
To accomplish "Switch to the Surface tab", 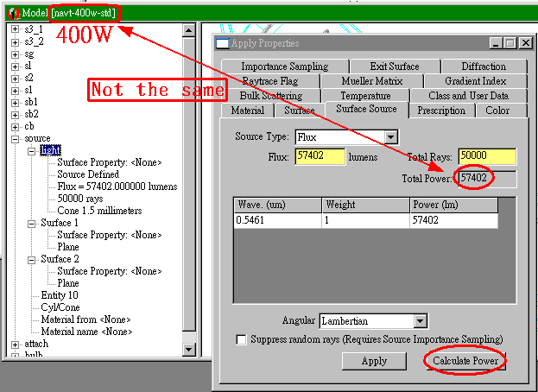I will tap(300, 111).
